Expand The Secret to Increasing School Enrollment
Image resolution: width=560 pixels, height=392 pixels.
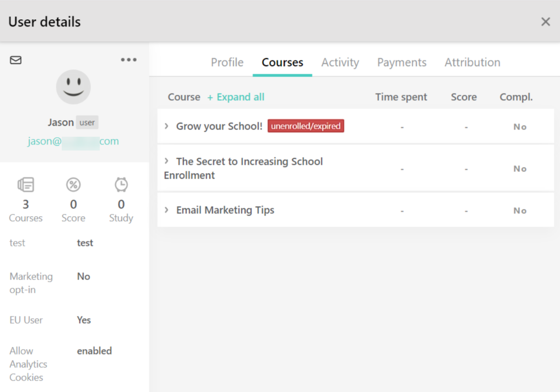(x=167, y=162)
